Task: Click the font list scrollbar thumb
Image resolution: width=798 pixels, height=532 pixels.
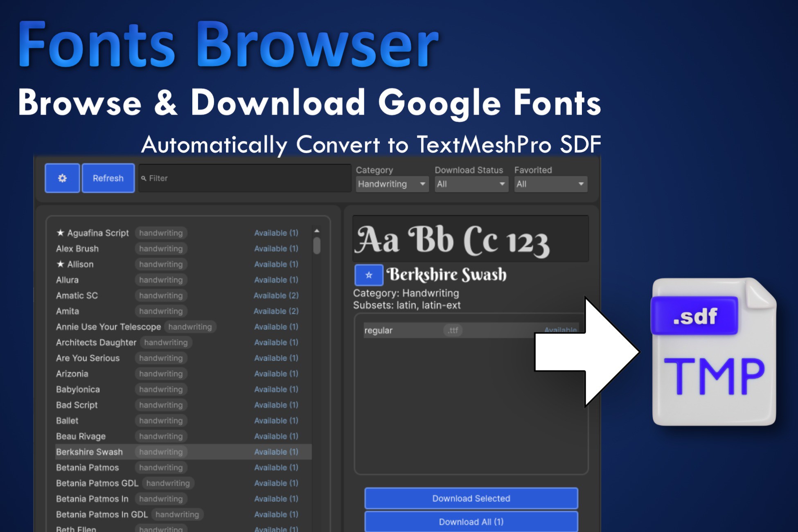Action: pyautogui.click(x=317, y=246)
